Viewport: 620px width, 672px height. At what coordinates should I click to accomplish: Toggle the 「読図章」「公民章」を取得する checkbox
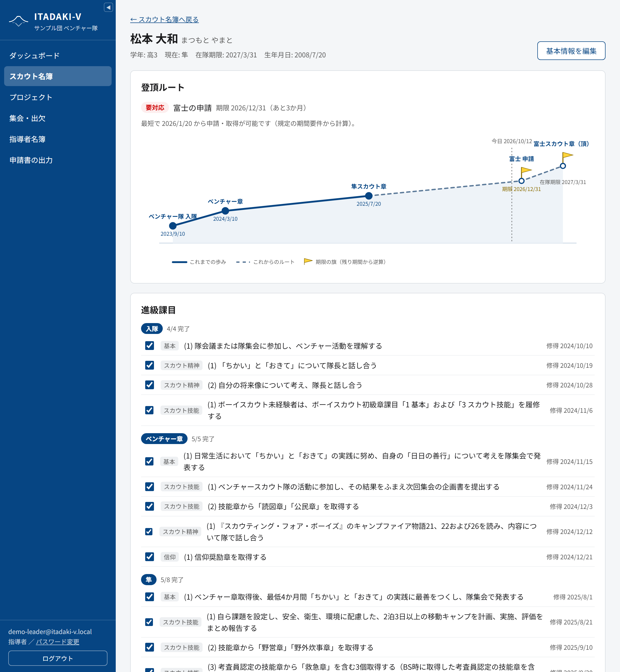pyautogui.click(x=150, y=506)
